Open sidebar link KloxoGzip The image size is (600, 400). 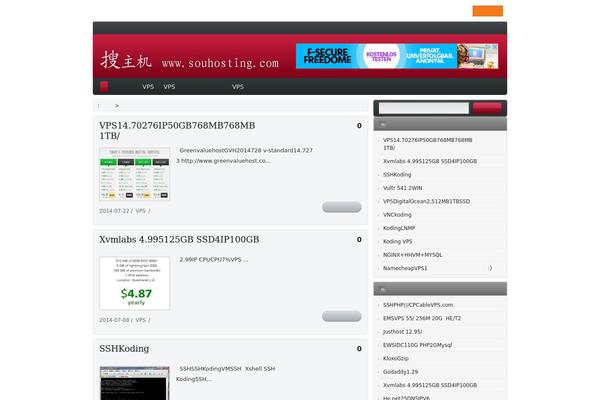(396, 359)
